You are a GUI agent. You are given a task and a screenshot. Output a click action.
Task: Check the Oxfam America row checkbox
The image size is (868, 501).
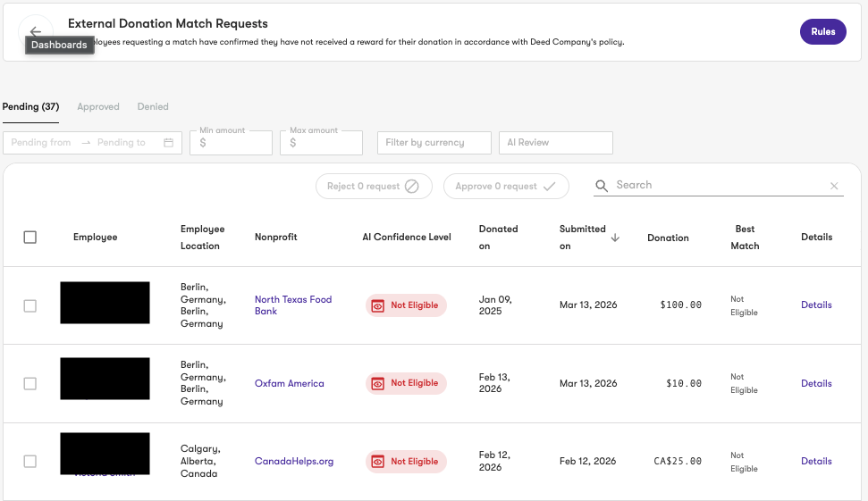(x=30, y=384)
